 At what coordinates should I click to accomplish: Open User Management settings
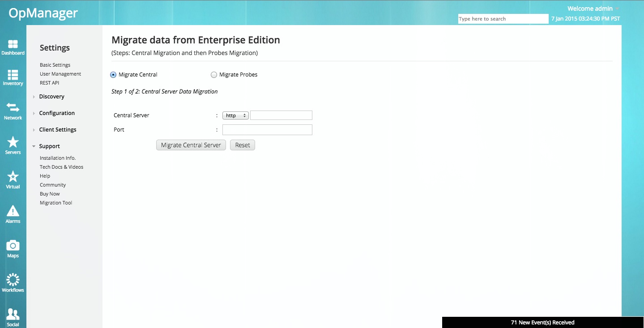[x=60, y=73]
